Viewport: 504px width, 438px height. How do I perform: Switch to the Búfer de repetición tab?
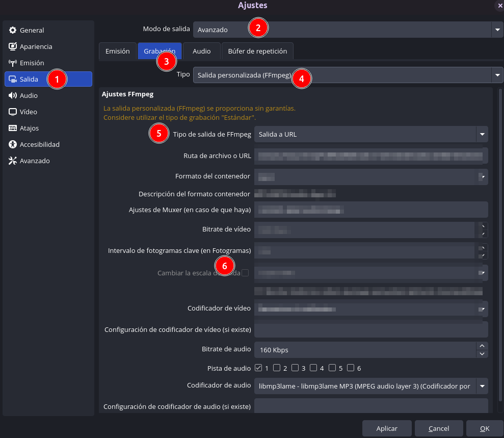[x=257, y=51]
